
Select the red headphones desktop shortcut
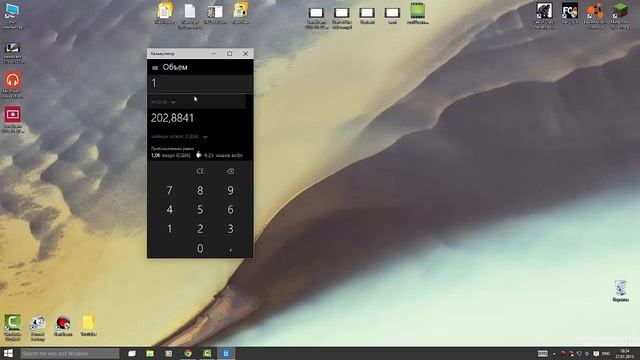(x=12, y=85)
